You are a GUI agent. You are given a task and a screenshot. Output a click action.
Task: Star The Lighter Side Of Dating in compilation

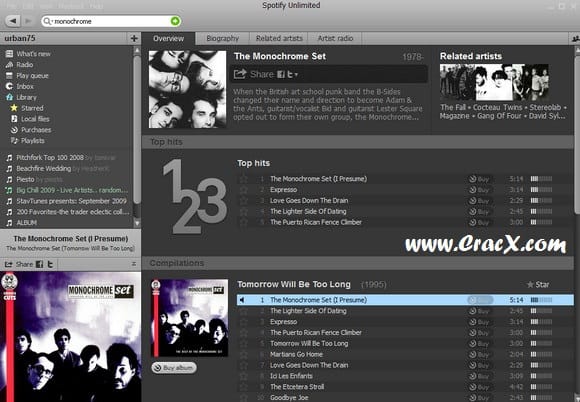tap(244, 311)
